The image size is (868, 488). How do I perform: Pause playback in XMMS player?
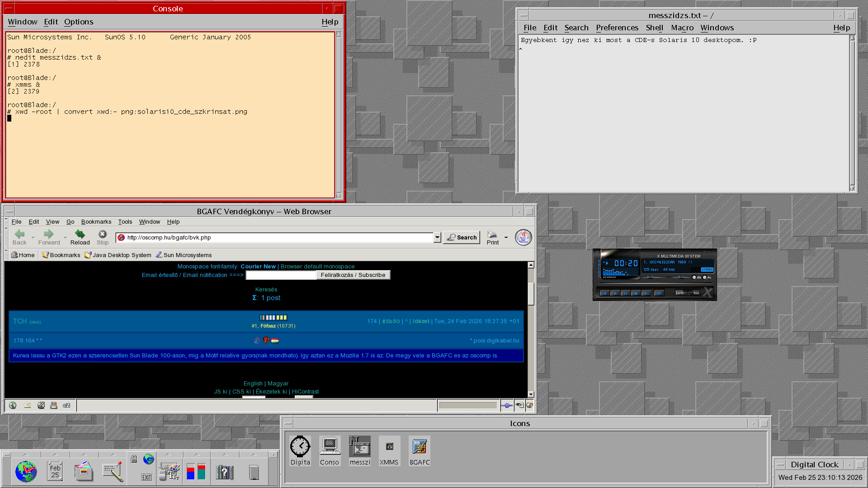click(626, 293)
